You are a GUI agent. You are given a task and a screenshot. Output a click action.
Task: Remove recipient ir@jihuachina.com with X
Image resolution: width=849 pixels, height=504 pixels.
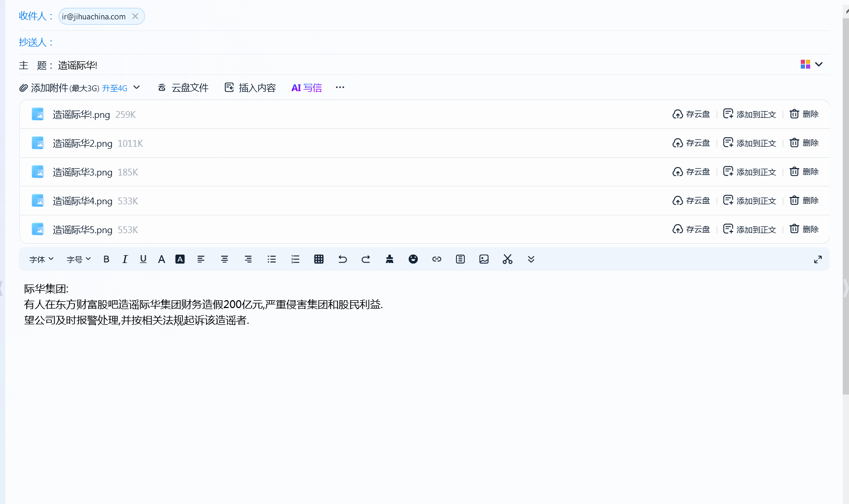pyautogui.click(x=135, y=16)
